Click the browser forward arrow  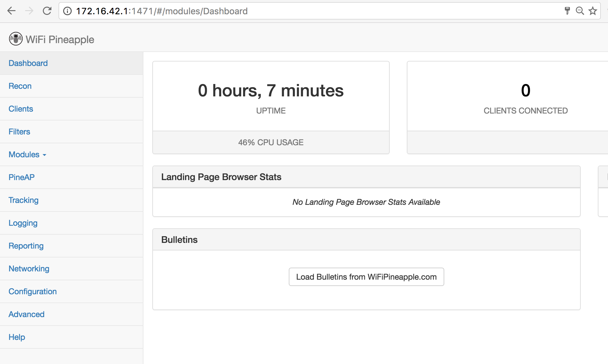(29, 11)
